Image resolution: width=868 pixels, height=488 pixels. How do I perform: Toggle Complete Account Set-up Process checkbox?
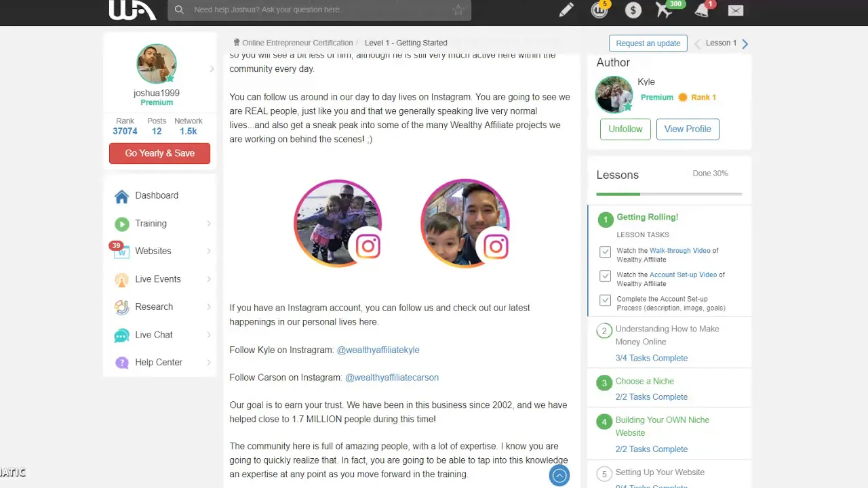point(605,300)
